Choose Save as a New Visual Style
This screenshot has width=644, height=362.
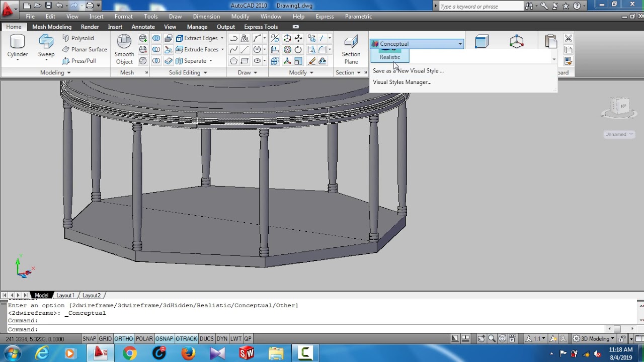click(x=408, y=71)
